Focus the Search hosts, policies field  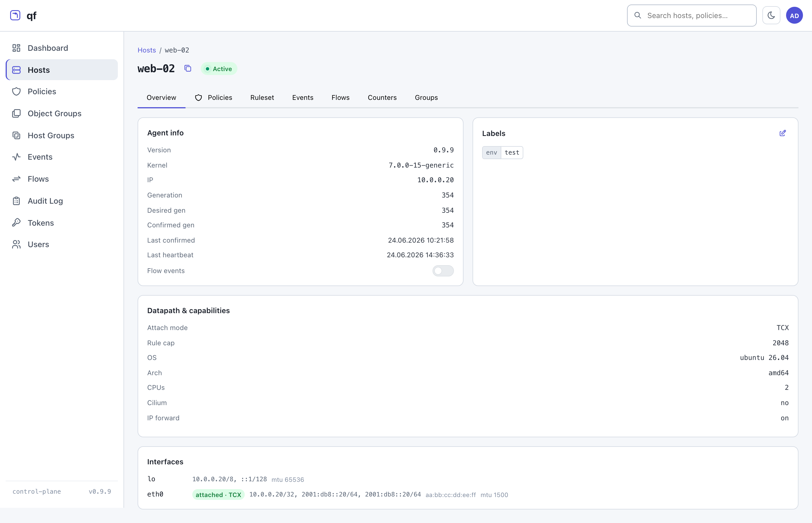[692, 15]
